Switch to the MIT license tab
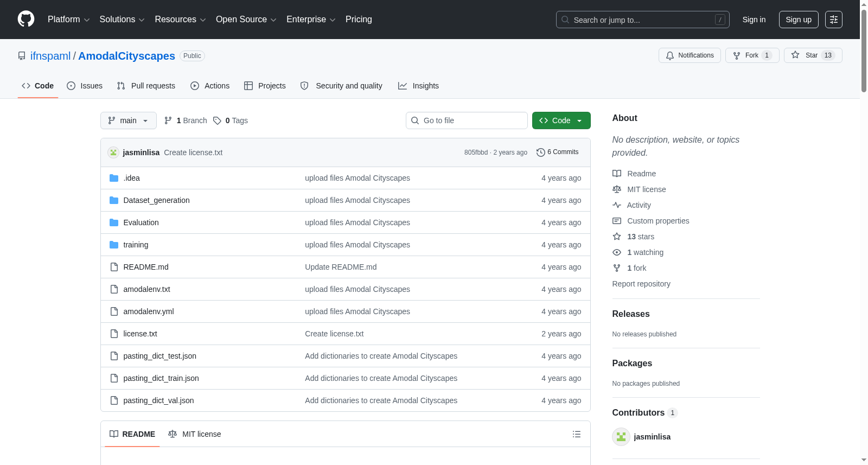The height and width of the screenshot is (465, 868). pyautogui.click(x=195, y=434)
